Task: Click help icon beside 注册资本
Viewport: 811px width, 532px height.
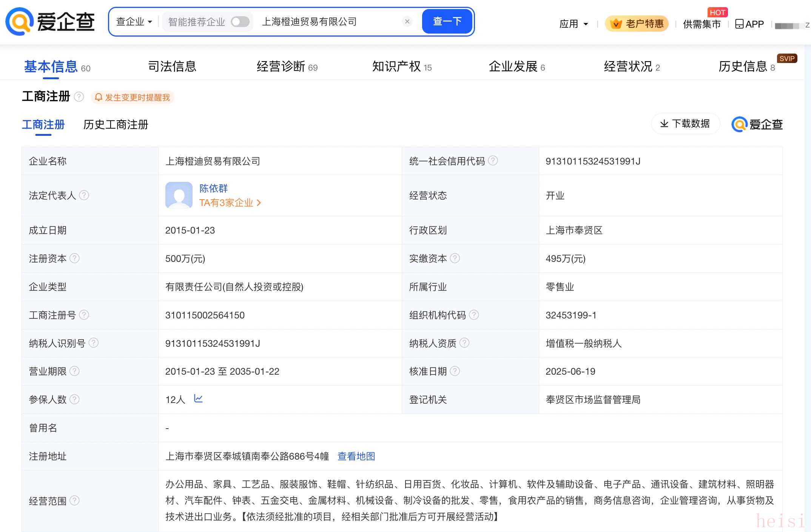Action: coord(74,258)
